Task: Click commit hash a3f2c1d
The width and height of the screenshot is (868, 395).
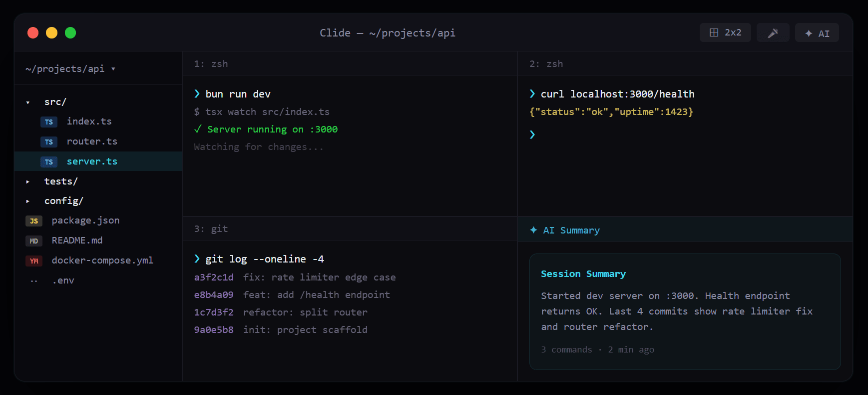Action: click(x=214, y=277)
